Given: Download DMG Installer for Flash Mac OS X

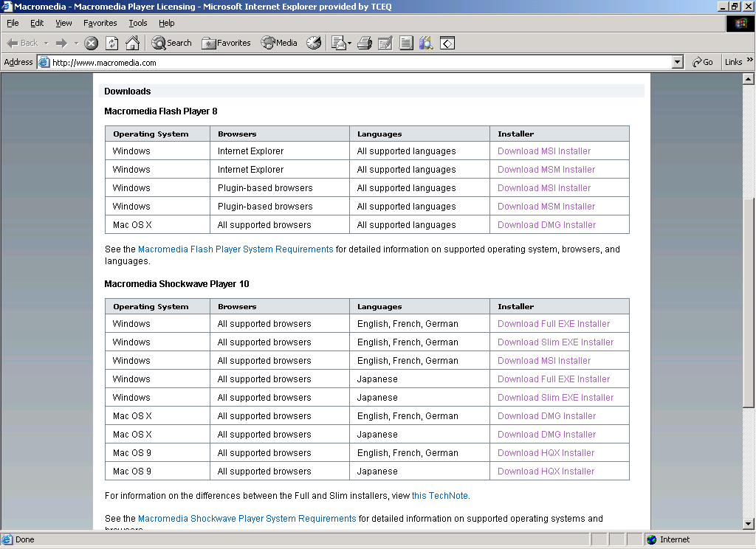Looking at the screenshot, I should tap(547, 224).
